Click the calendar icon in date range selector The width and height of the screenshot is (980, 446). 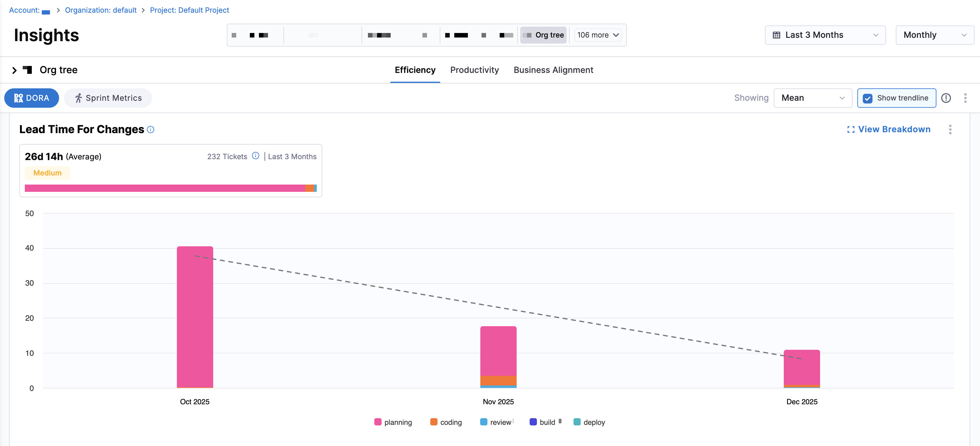pos(776,35)
